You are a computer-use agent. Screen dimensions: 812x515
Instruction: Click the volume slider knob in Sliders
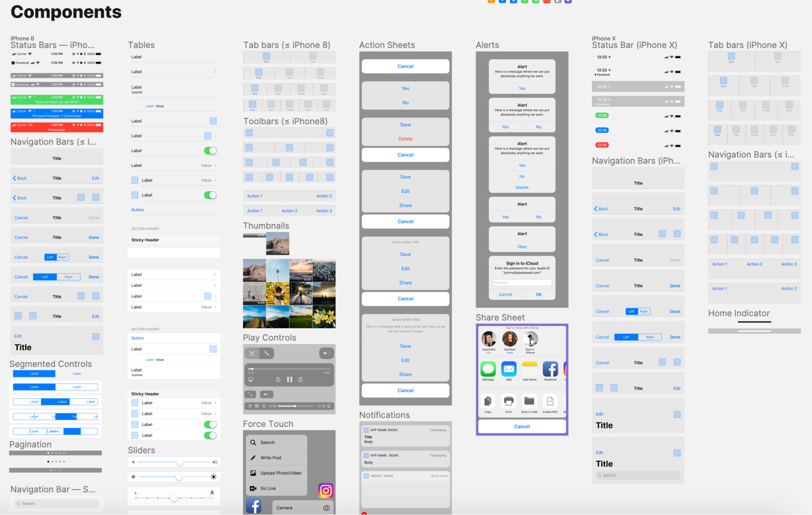pos(180,462)
